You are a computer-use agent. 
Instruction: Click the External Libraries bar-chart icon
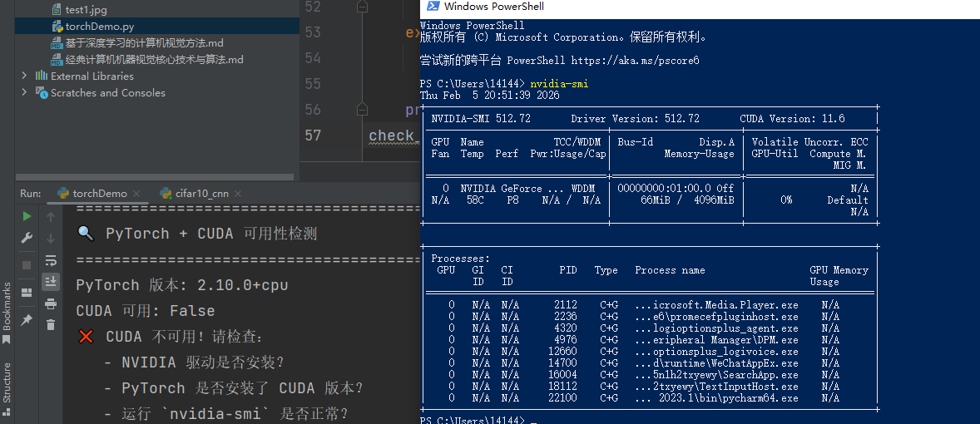click(42, 76)
